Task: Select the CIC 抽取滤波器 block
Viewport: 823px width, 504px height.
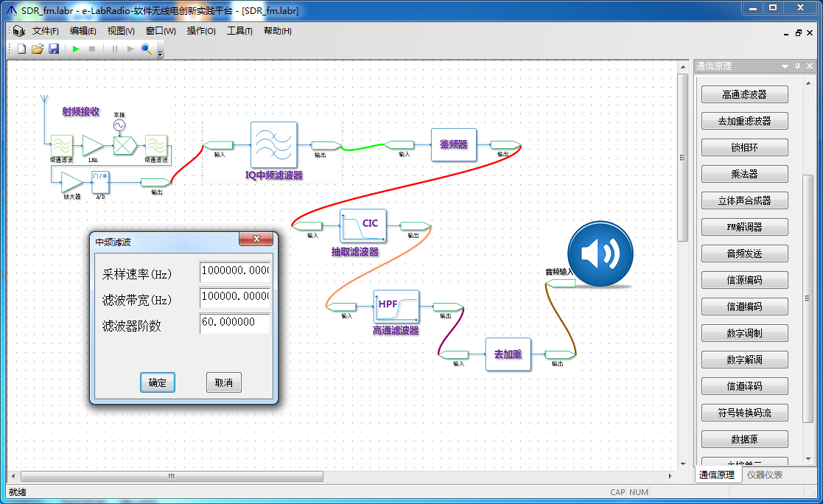Action: [363, 225]
